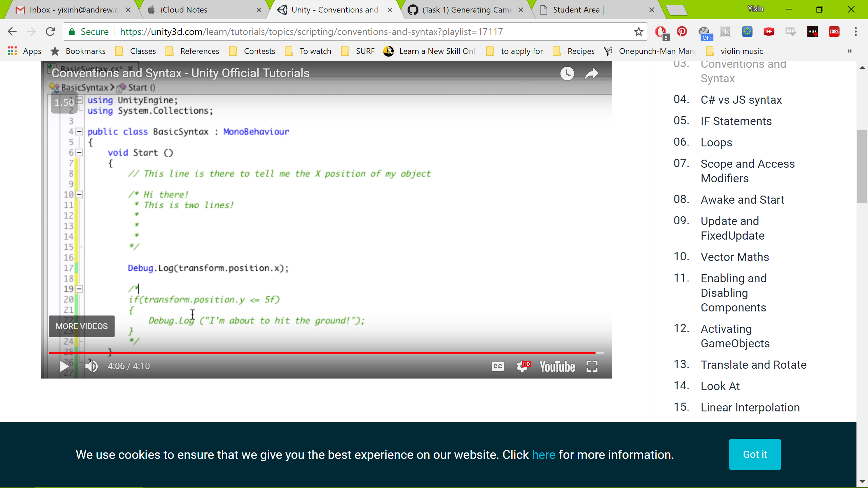
Task: Open the YouTube red extension icon
Action: [x=769, y=32]
